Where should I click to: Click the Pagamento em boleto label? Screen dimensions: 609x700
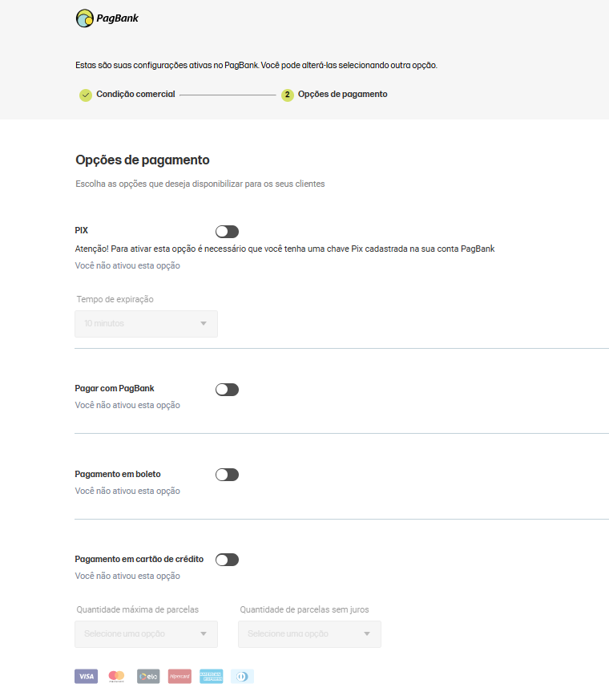[118, 474]
